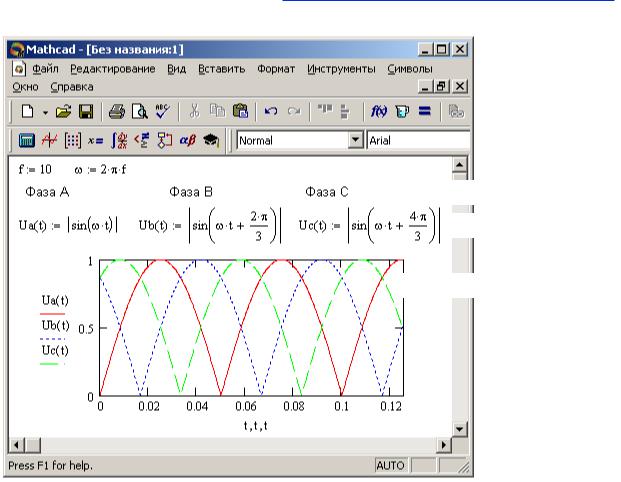Save the worksheet with the floppy icon

(x=86, y=112)
